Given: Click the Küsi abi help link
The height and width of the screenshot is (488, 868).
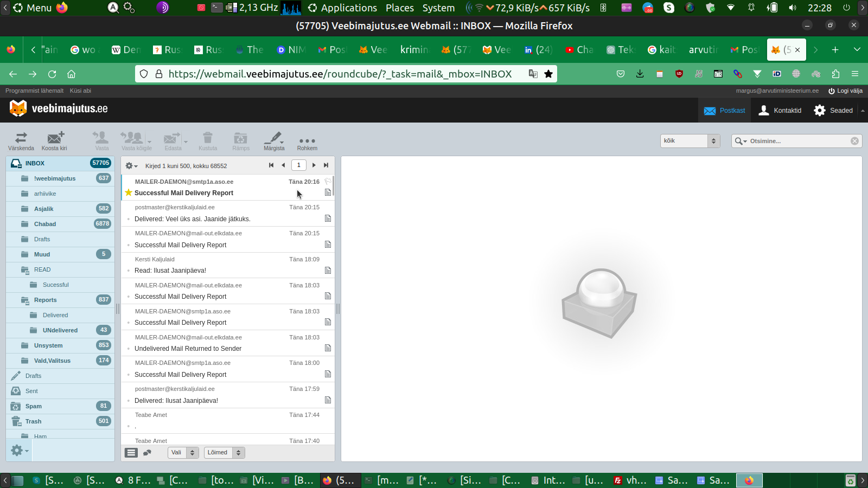Looking at the screenshot, I should tap(80, 91).
